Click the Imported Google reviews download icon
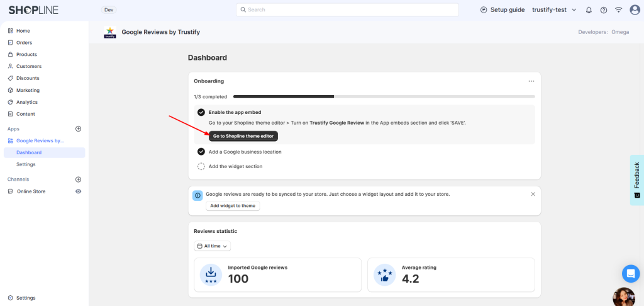 pos(211,275)
